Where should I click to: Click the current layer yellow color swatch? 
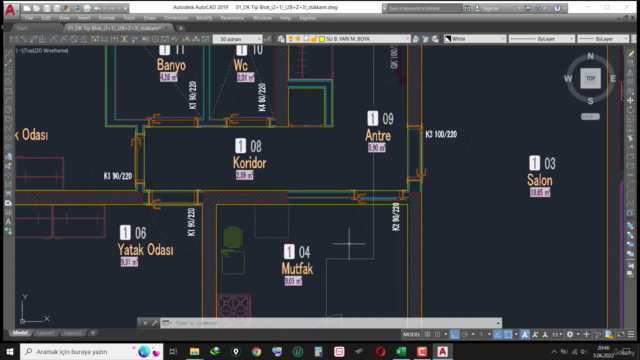pos(322,39)
